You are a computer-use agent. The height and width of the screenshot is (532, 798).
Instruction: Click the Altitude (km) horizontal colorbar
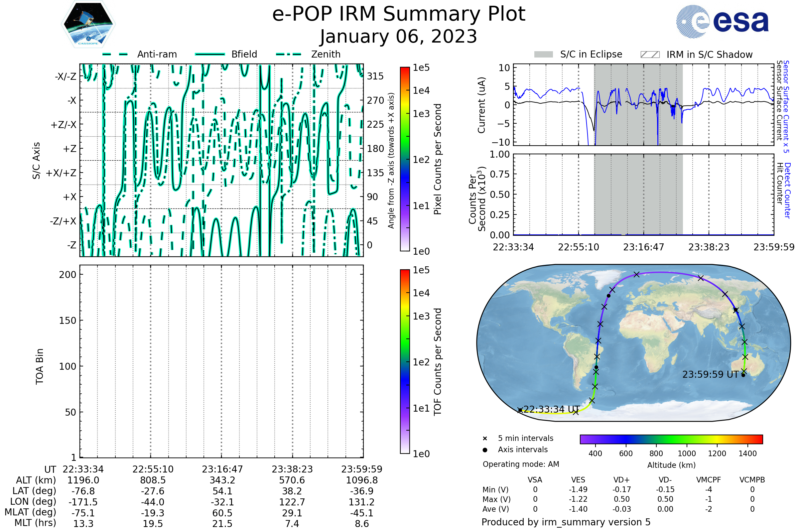pyautogui.click(x=671, y=439)
